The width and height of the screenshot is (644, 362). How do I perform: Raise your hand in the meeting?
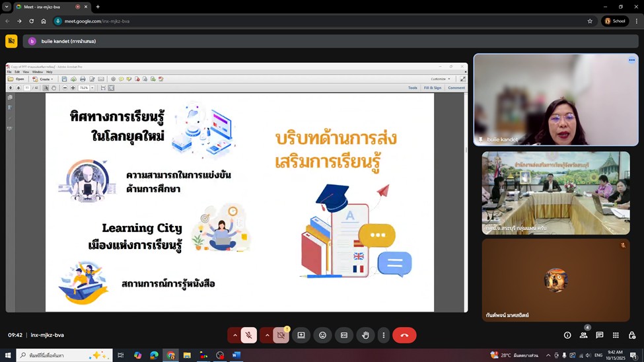(365, 336)
